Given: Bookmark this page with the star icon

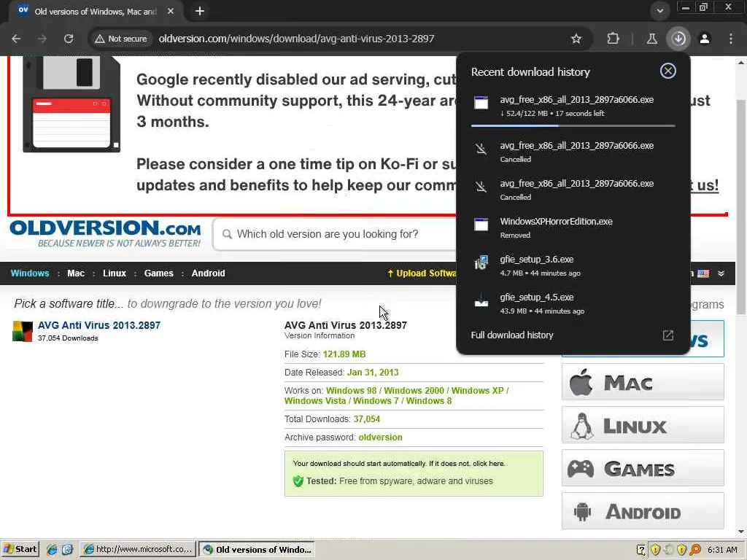Looking at the screenshot, I should pos(576,39).
